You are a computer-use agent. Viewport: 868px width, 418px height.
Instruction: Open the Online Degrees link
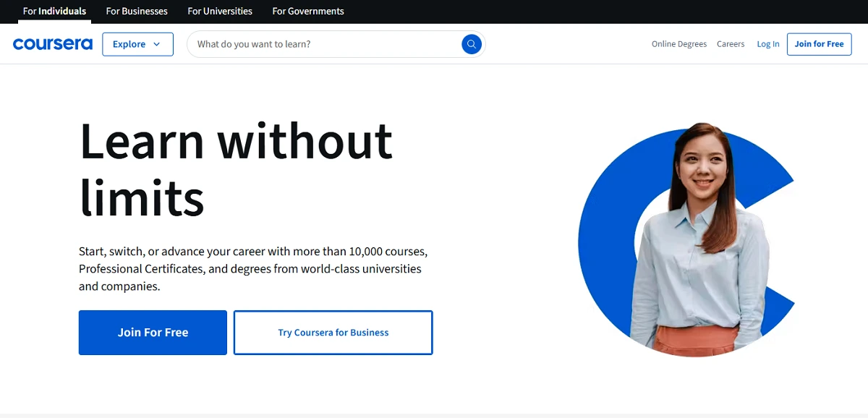point(678,44)
